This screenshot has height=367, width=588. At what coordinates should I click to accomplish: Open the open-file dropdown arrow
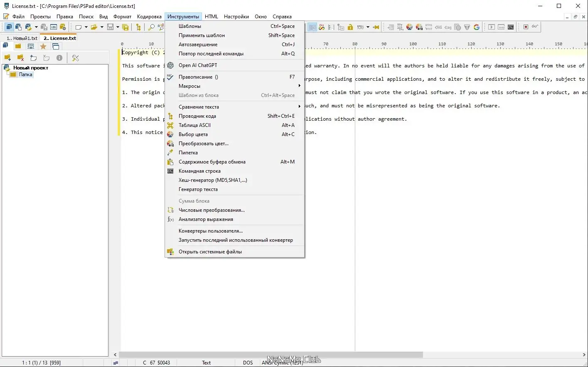(102, 27)
